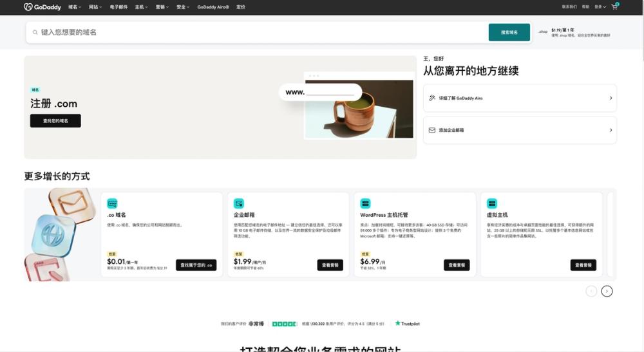Go to next carousel slide arrow
The image size is (644, 352).
click(607, 291)
